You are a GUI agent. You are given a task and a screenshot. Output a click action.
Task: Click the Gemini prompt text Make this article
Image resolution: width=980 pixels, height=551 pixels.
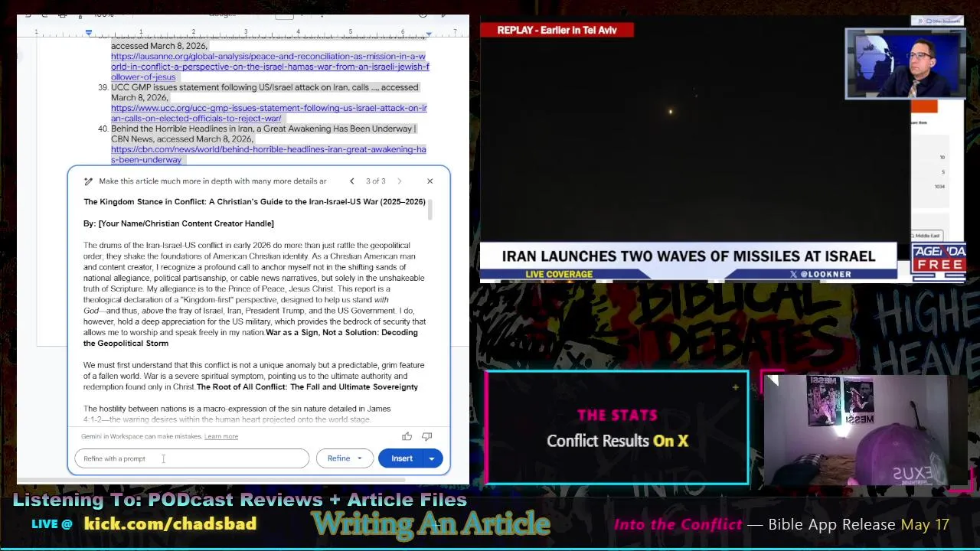click(x=212, y=181)
